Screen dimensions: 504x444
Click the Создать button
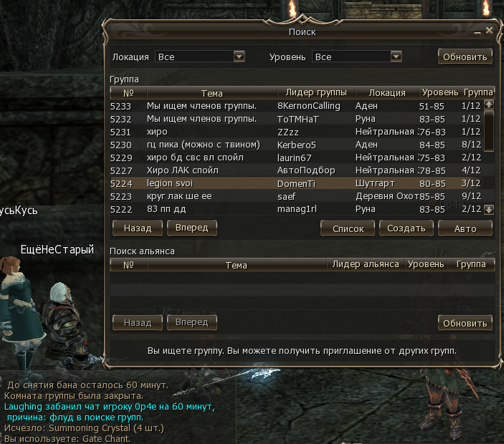click(x=406, y=228)
